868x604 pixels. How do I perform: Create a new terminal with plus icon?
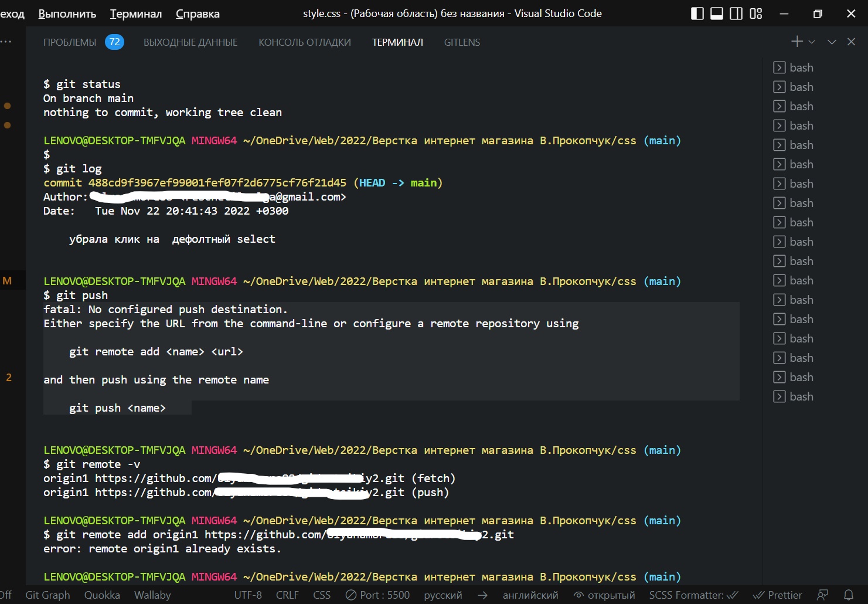point(797,42)
